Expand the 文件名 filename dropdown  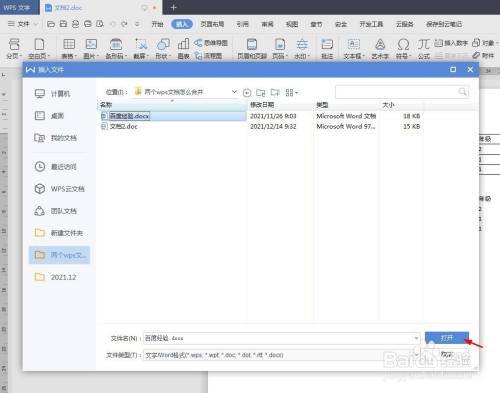416,338
